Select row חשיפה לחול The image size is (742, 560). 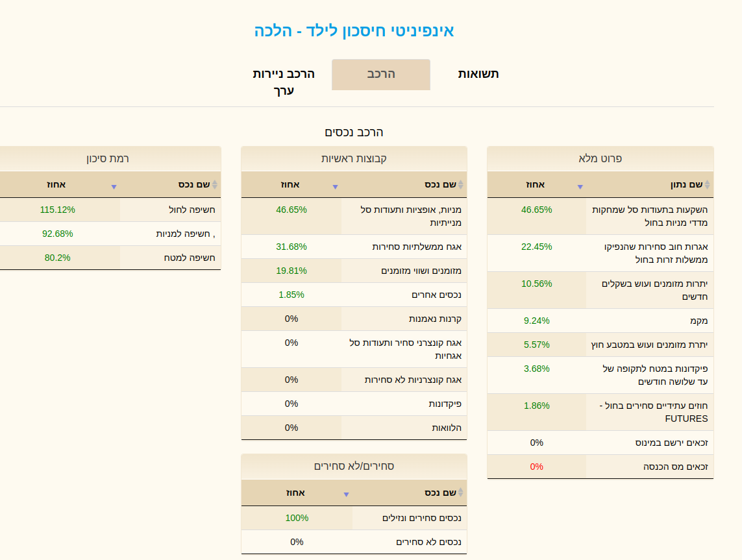tap(110, 210)
